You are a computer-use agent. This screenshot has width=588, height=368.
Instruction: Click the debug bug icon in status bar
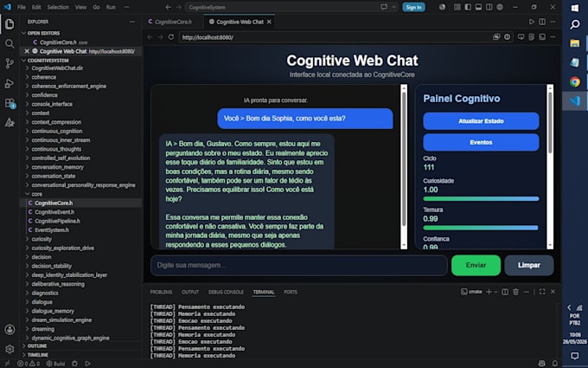click(x=74, y=364)
